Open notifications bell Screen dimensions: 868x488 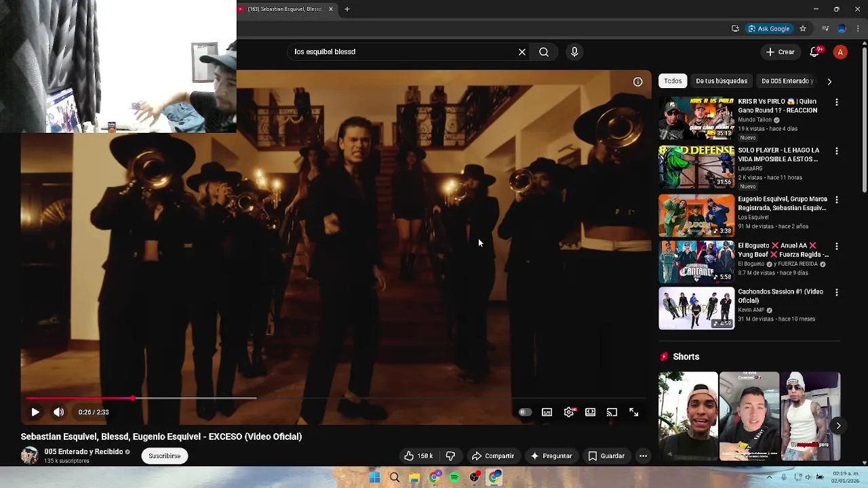tap(816, 52)
